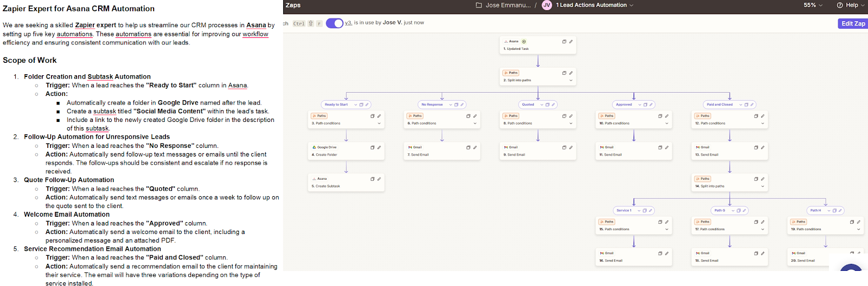
Task: Click the copy icon on step 5 Create Subtask
Action: 373,179
